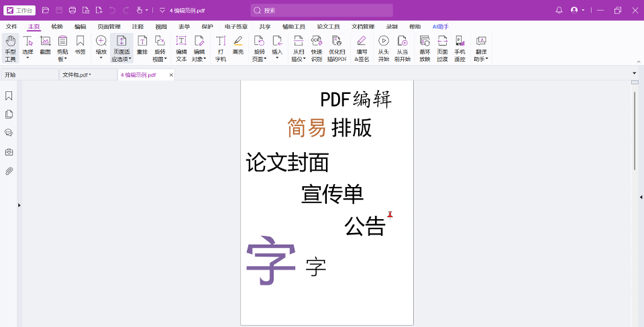Image resolution: width=644 pixels, height=327 pixels.
Task: Activate the 编辑文本 edit text tool
Action: [181, 48]
